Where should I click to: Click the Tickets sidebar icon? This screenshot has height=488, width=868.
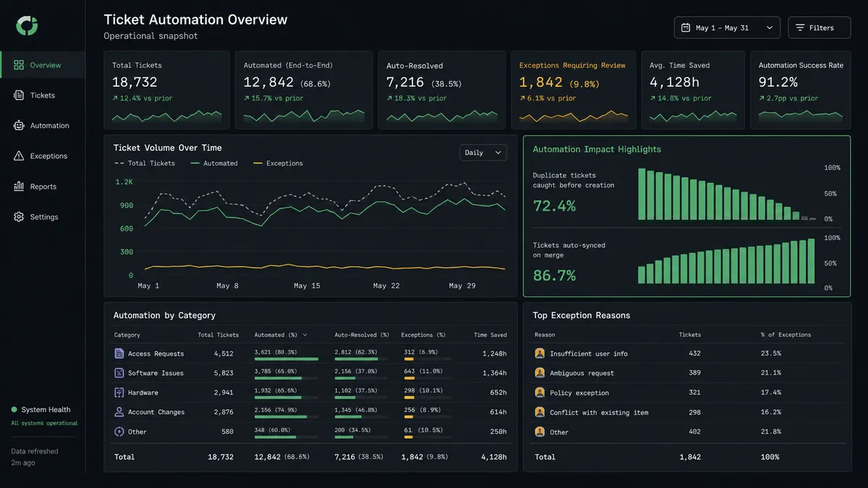[19, 95]
